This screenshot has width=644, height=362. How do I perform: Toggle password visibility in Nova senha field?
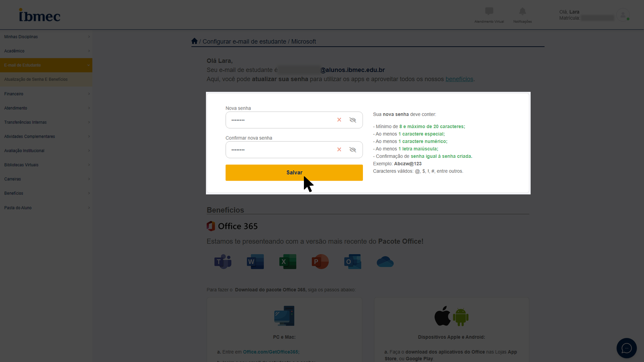pyautogui.click(x=353, y=120)
